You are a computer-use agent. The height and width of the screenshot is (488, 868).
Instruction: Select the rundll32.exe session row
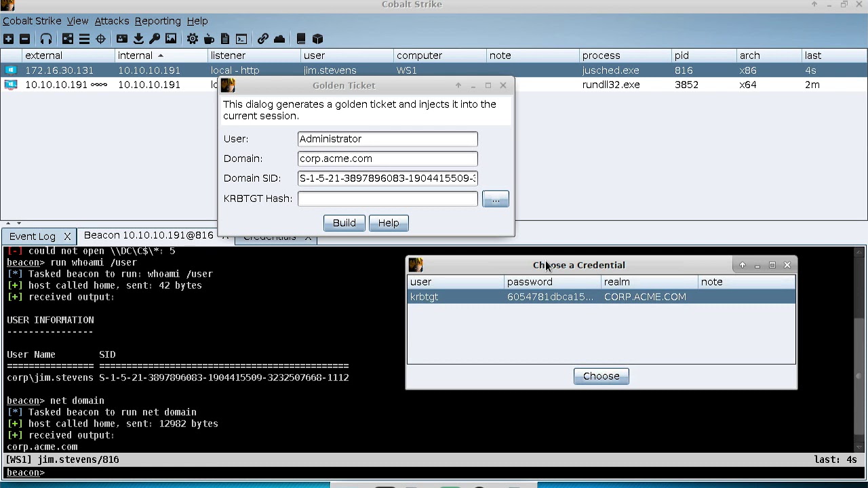click(434, 84)
